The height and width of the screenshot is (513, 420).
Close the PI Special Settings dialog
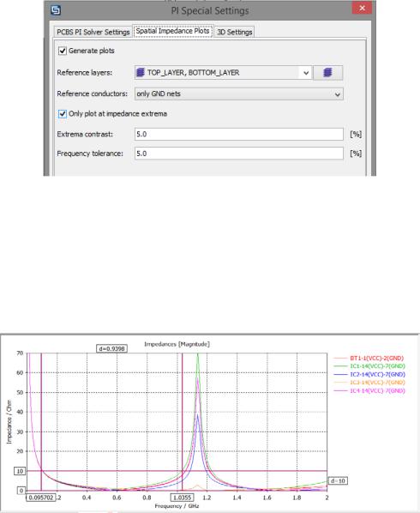[362, 9]
